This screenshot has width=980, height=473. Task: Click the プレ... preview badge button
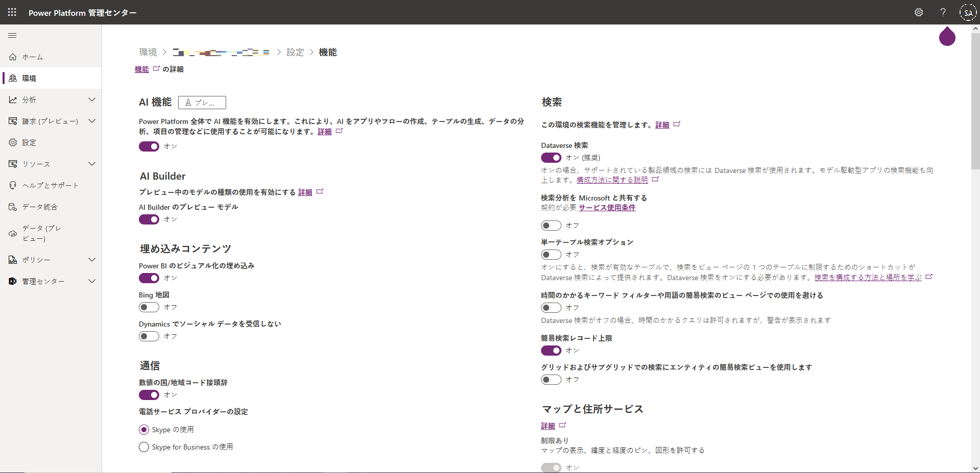tap(202, 103)
